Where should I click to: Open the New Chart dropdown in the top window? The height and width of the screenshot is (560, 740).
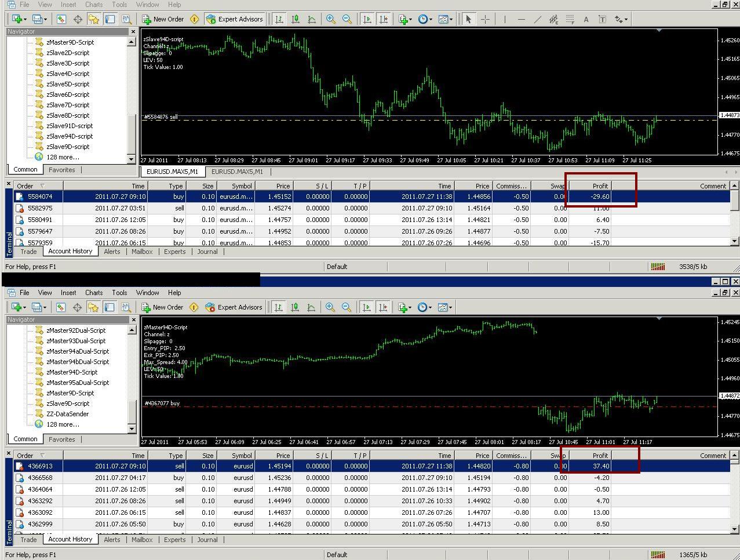coord(19,19)
